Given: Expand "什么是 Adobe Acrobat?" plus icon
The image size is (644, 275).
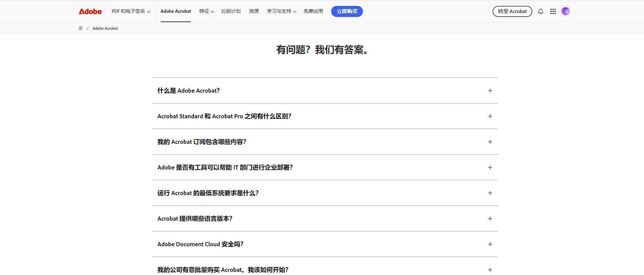Looking at the screenshot, I should point(490,91).
